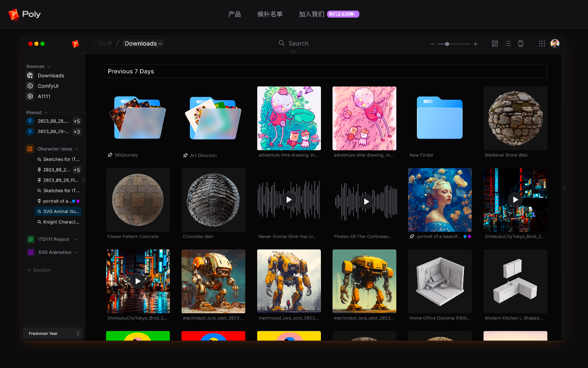The width and height of the screenshot is (588, 368).
Task: Collapse the Character Ideas chevron
Action: coord(76,149)
